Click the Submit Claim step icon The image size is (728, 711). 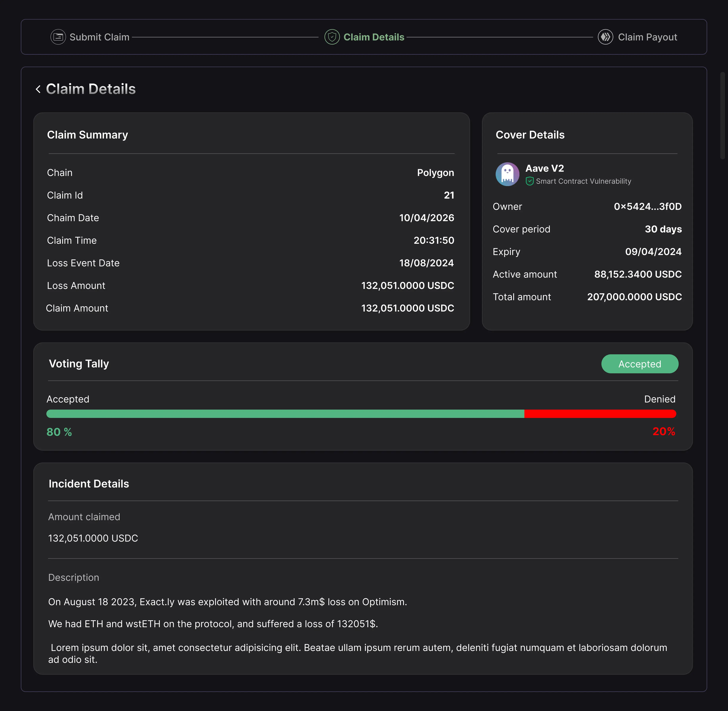pyautogui.click(x=58, y=37)
